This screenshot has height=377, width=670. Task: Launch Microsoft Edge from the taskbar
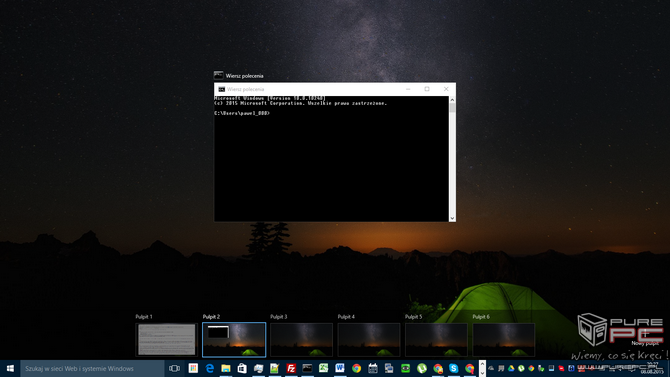(209, 368)
